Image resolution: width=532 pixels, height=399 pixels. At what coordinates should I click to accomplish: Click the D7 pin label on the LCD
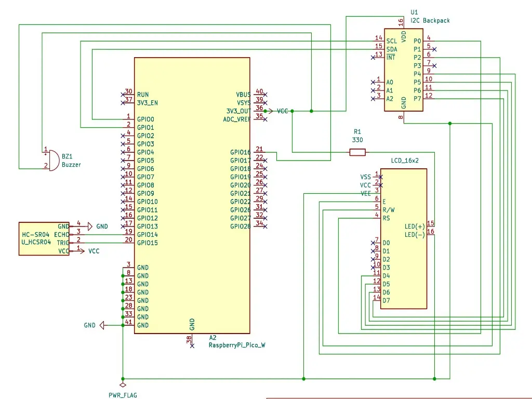coord(386,301)
